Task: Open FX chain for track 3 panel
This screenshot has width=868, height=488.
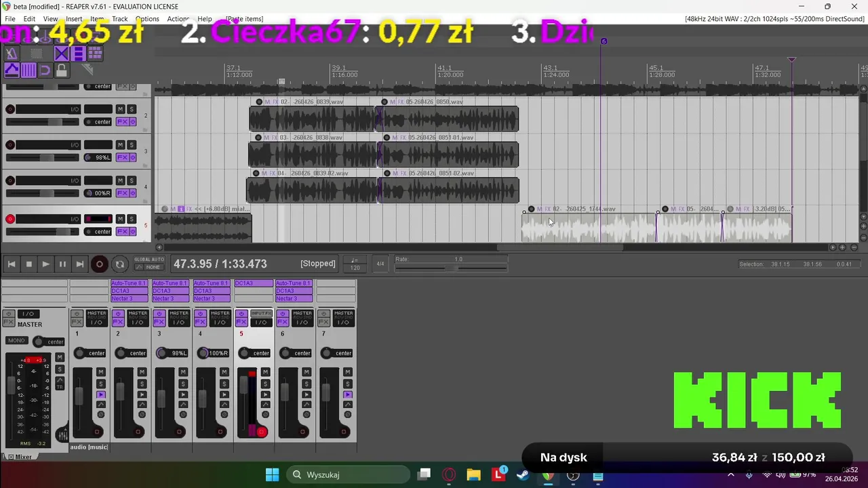Action: point(122,157)
